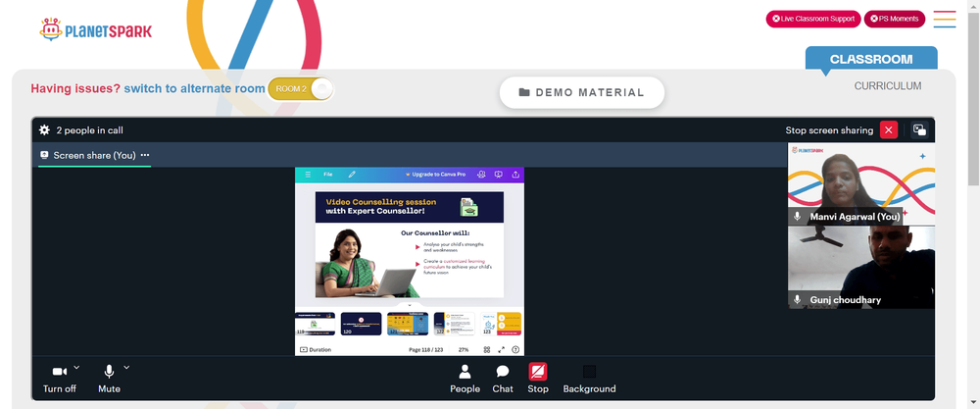980x409 pixels.
Task: Click the red X stop sharing icon
Action: pyautogui.click(x=888, y=130)
